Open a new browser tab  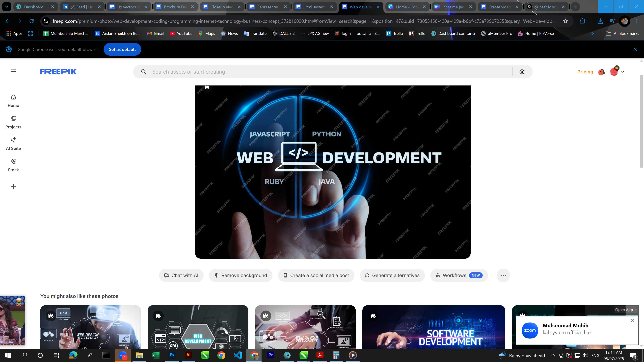coord(575,7)
